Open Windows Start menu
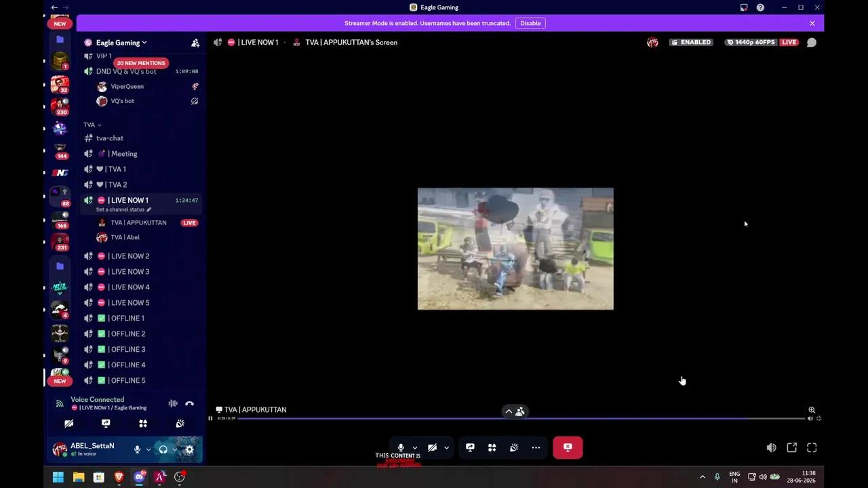The width and height of the screenshot is (868, 488). [58, 477]
